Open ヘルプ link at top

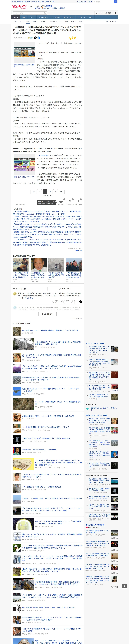coord(89,2)
